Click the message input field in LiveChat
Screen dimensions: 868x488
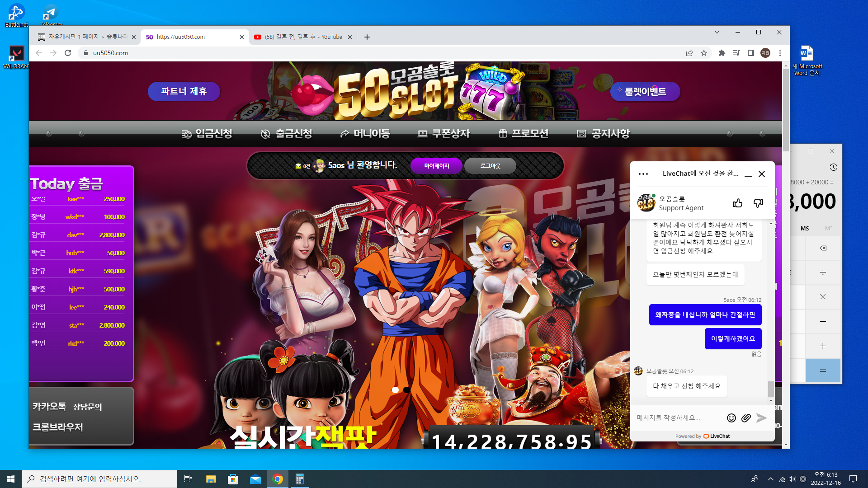click(x=678, y=418)
